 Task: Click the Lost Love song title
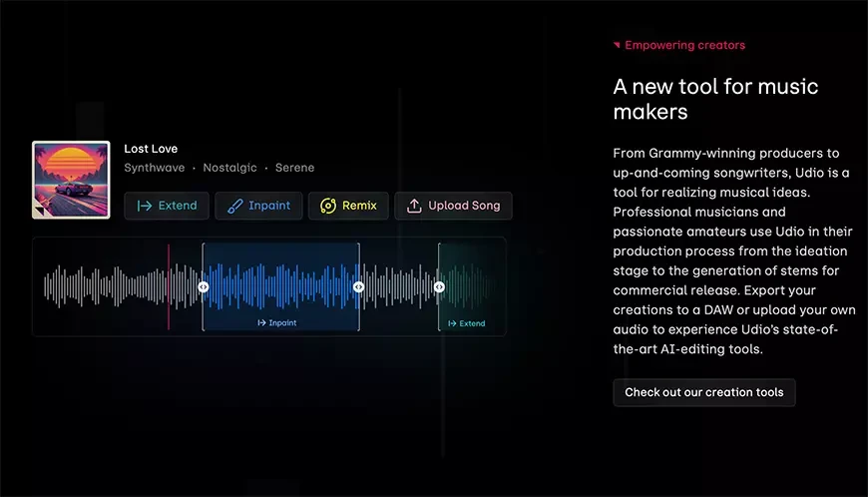pyautogui.click(x=151, y=149)
